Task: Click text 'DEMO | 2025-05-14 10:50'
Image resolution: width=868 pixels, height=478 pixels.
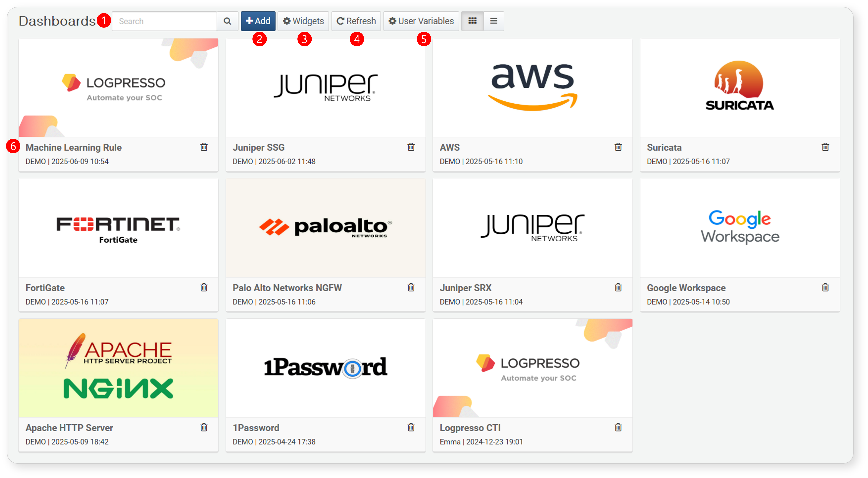Action: 688,302
